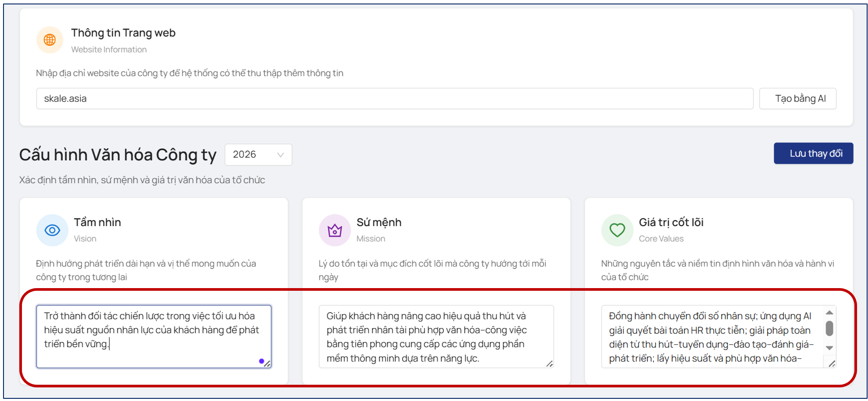Viewport: 868px width, 401px height.
Task: Click Core Values scrollbar down arrow
Action: click(x=829, y=348)
